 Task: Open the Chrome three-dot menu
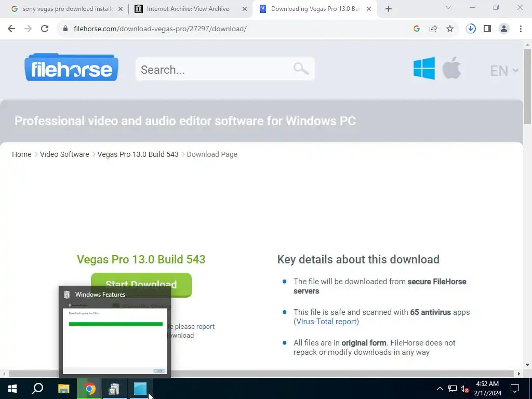click(521, 29)
